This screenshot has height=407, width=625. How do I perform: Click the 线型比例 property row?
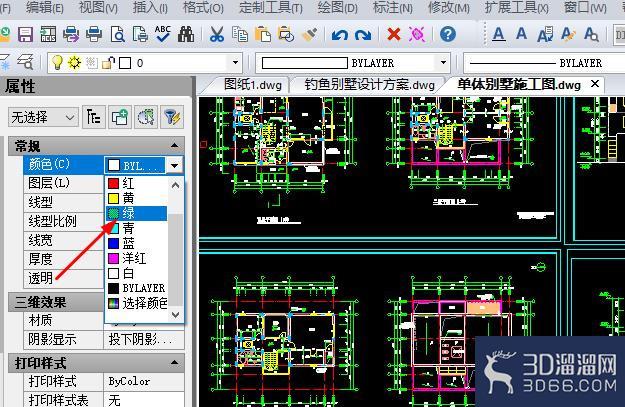pos(64,221)
